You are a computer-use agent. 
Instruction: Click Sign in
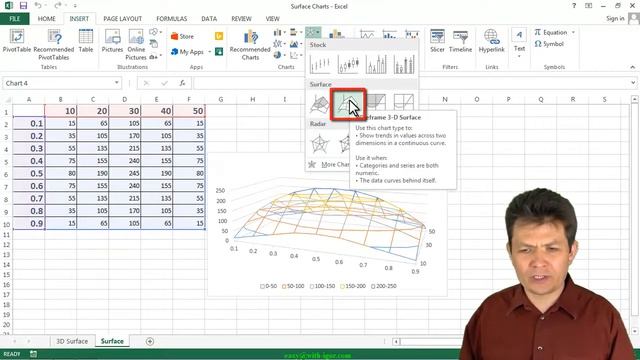(615, 18)
